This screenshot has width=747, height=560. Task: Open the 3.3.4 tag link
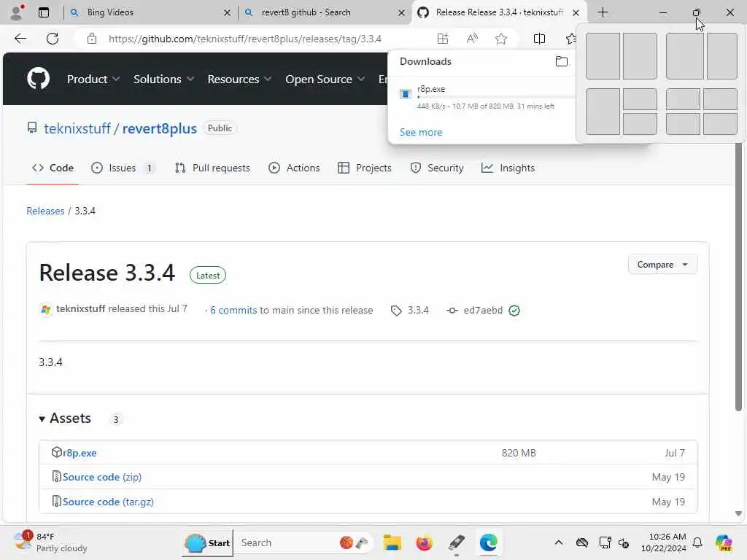pos(410,311)
